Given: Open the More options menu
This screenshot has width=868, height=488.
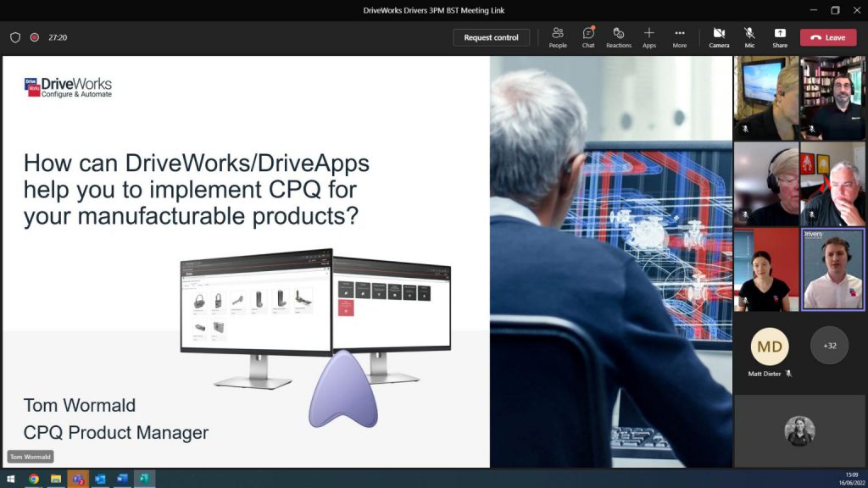Looking at the screenshot, I should click(x=679, y=37).
